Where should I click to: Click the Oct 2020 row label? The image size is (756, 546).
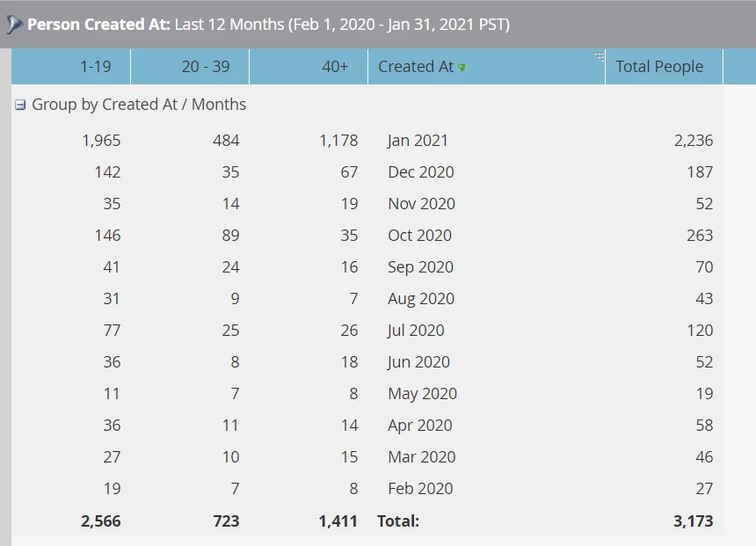[419, 236]
